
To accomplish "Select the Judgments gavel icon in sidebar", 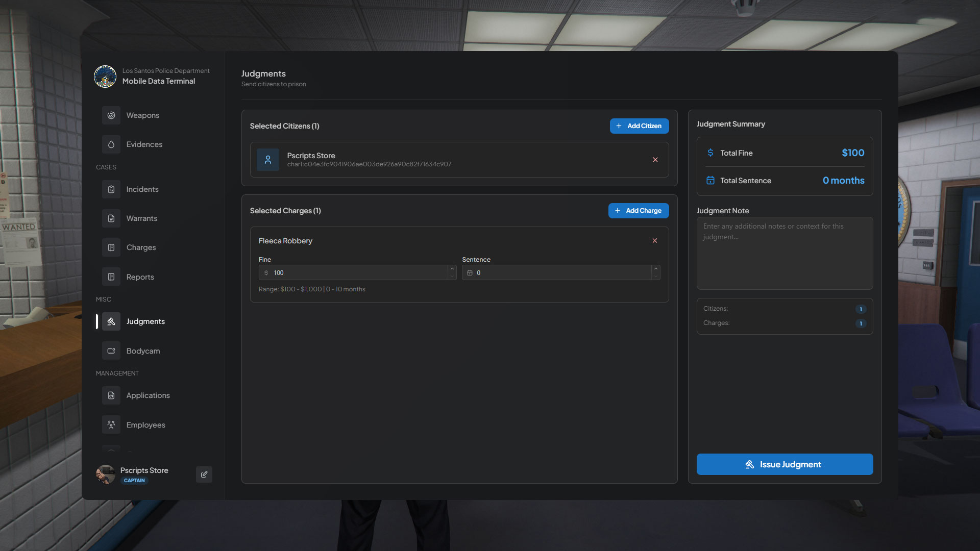I will coord(111,321).
